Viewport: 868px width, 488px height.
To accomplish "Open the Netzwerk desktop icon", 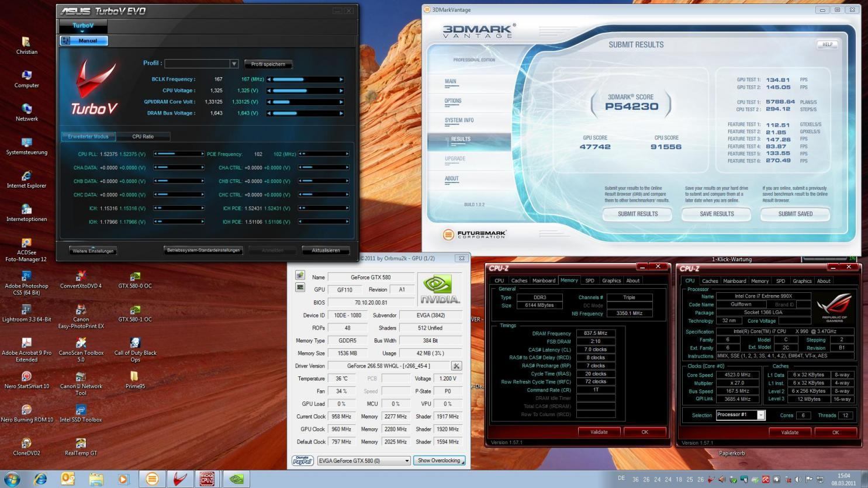I will (26, 112).
